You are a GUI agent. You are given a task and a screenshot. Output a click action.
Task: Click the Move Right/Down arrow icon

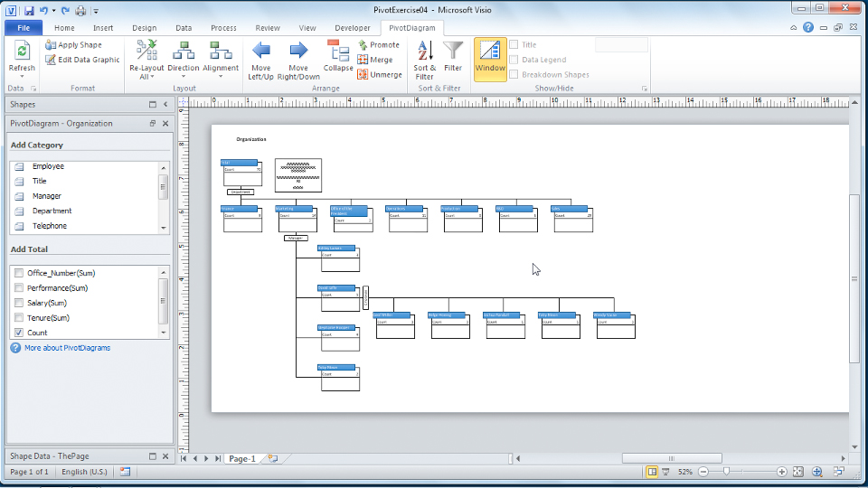click(298, 51)
